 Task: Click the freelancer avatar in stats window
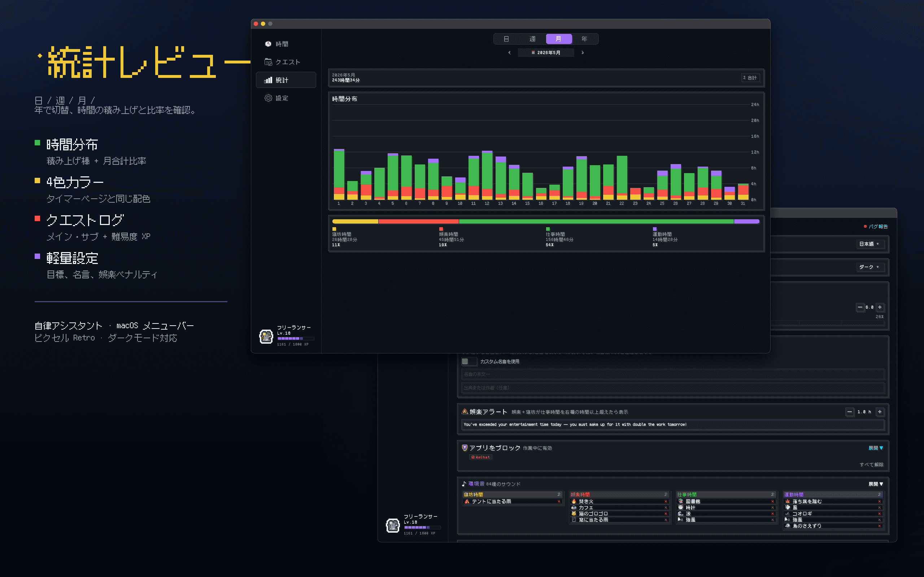[x=266, y=336]
